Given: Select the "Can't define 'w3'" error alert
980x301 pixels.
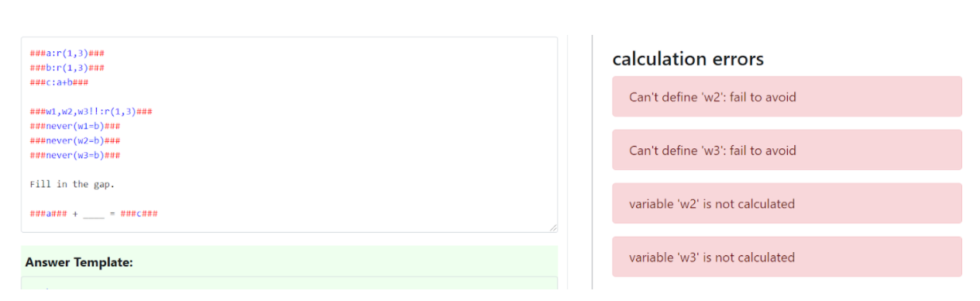Looking at the screenshot, I should (787, 150).
